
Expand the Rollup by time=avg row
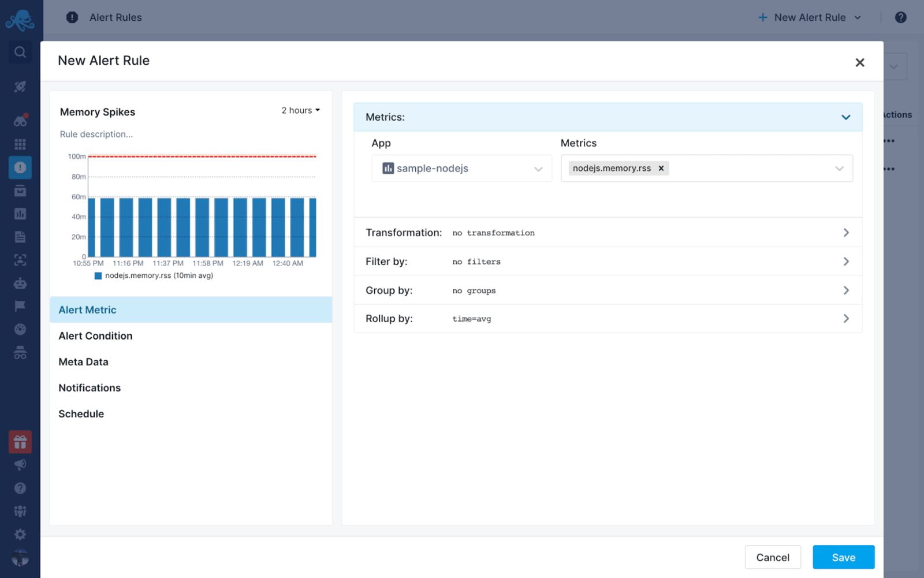click(x=846, y=318)
